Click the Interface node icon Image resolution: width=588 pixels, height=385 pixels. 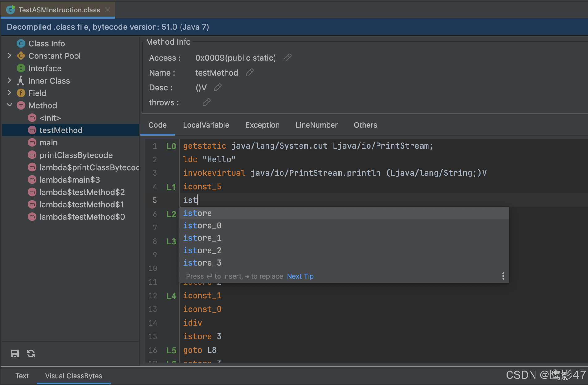click(21, 68)
